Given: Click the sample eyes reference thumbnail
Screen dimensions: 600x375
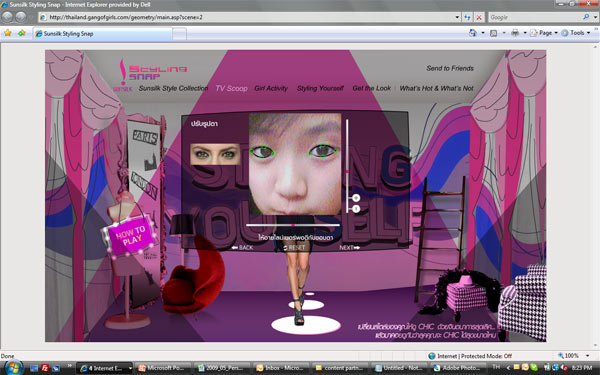Looking at the screenshot, I should pos(215,154).
